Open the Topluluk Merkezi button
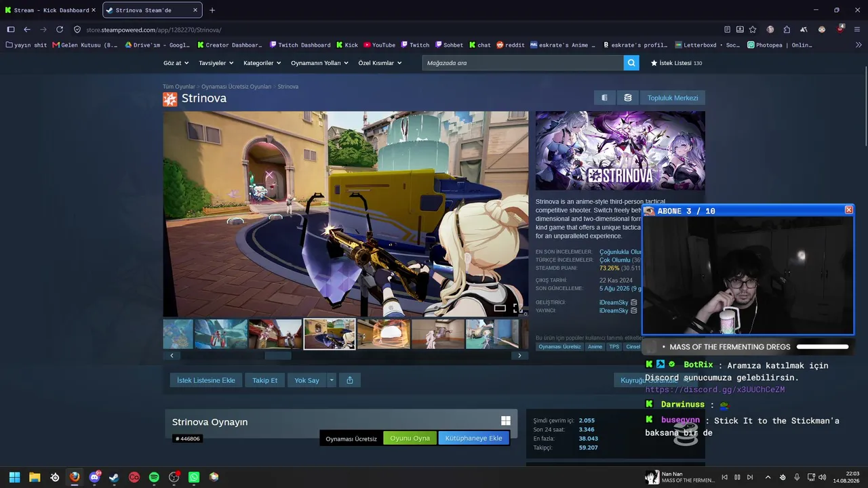 [x=673, y=98]
